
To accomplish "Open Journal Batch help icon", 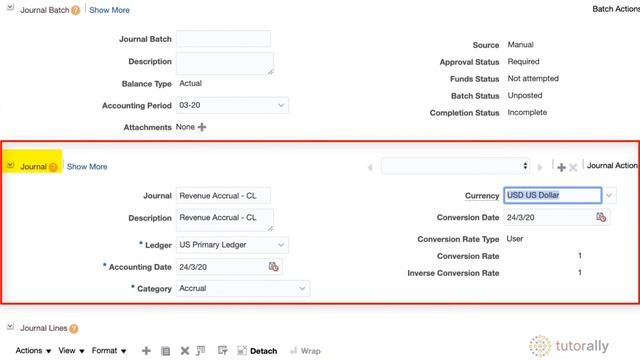I will (76, 10).
